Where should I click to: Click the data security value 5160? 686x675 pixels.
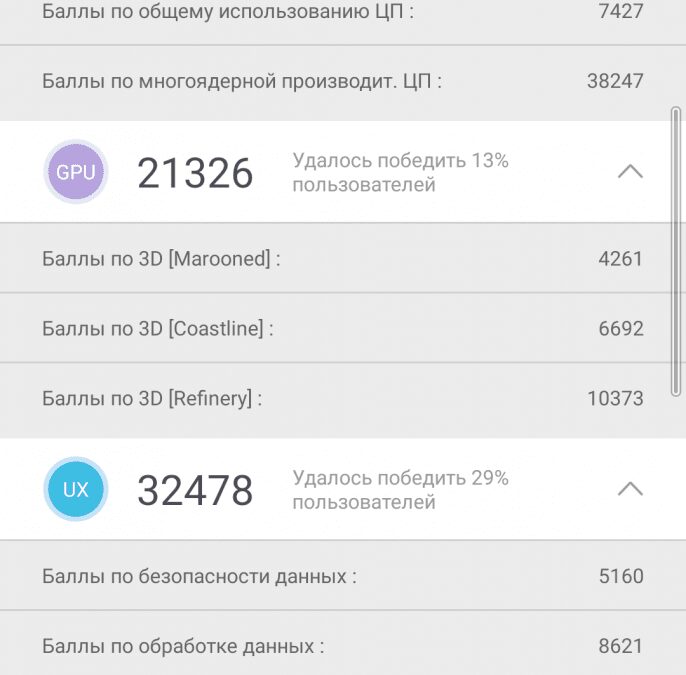621,576
